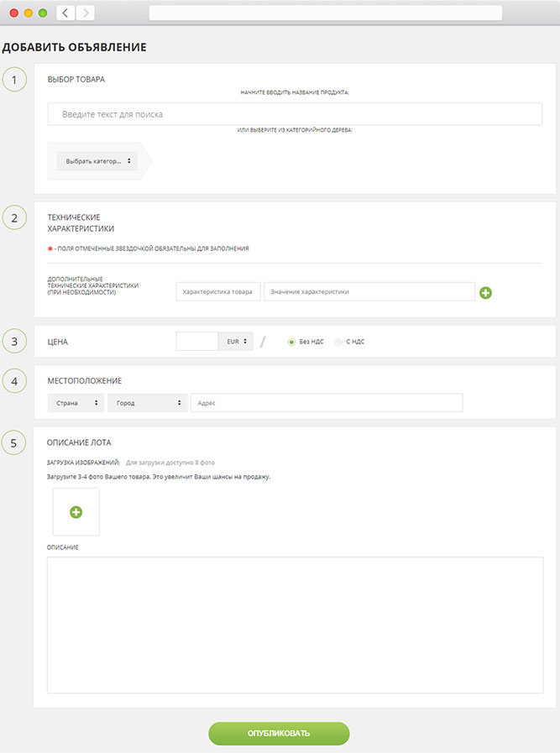
Task: Click step 5 circle number
Action: [14, 442]
